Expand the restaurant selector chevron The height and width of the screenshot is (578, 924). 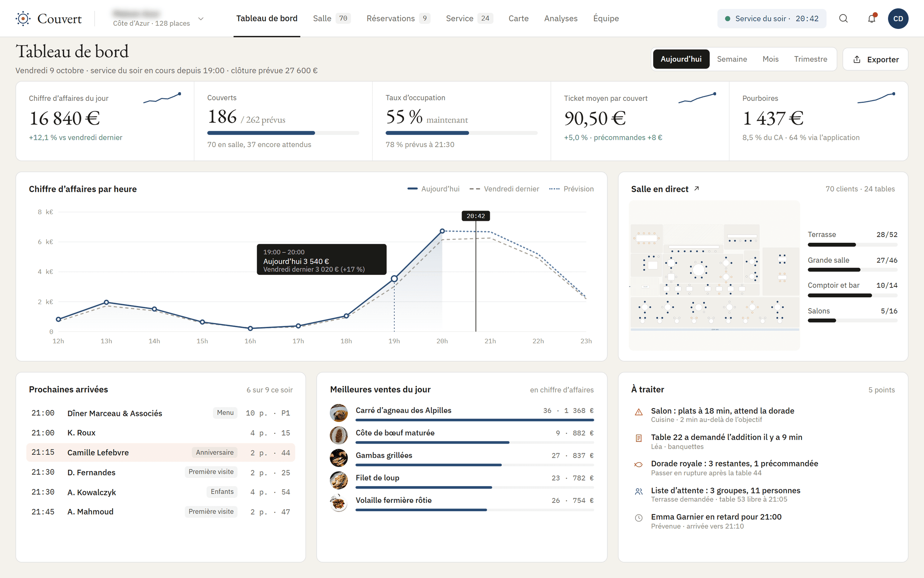coord(201,18)
